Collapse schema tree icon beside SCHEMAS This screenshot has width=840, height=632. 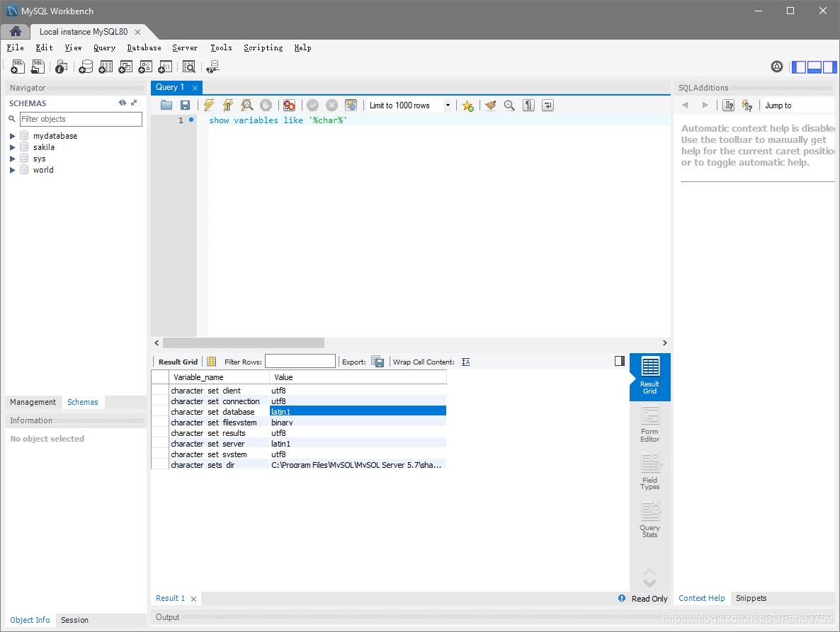coord(134,103)
